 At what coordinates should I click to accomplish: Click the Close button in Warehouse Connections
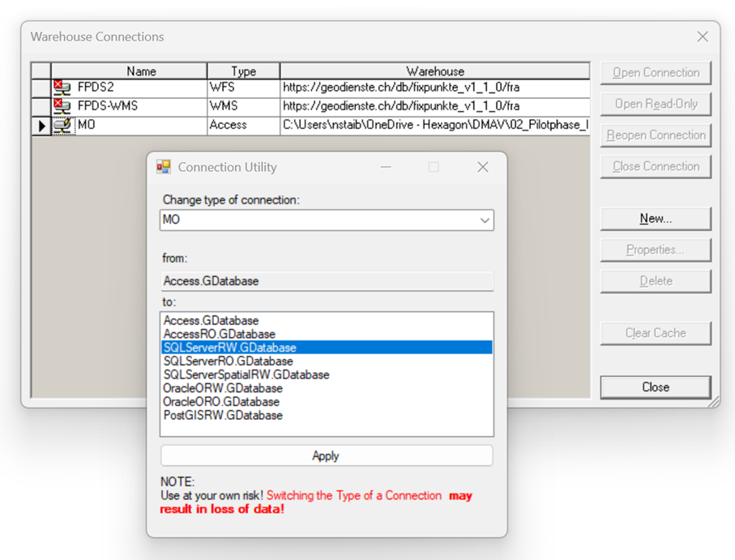coord(655,387)
